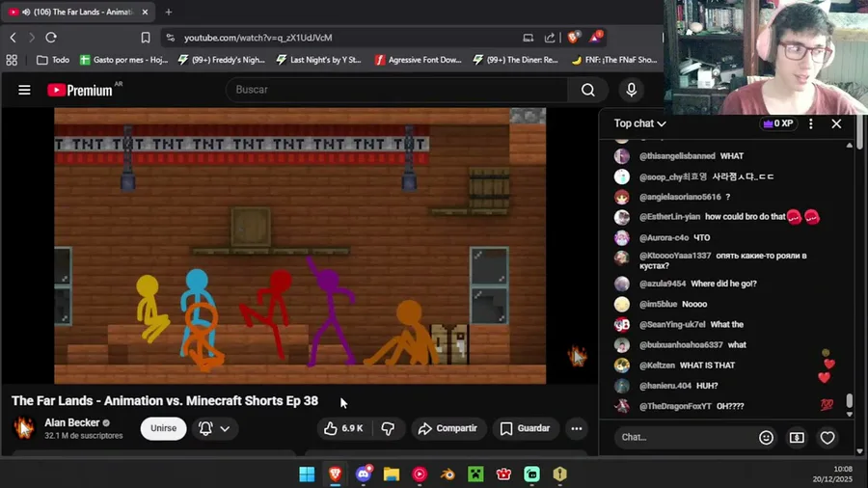Viewport: 868px width, 488px height.
Task: Click username @thisangelisbanned in chat
Action: tap(677, 156)
